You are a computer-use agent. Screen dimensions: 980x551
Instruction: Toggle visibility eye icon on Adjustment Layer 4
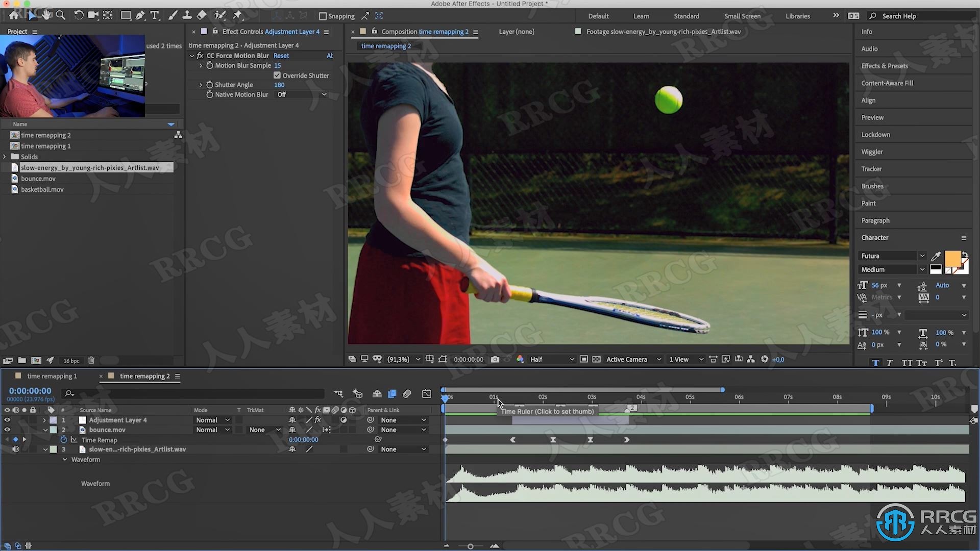[8, 420]
